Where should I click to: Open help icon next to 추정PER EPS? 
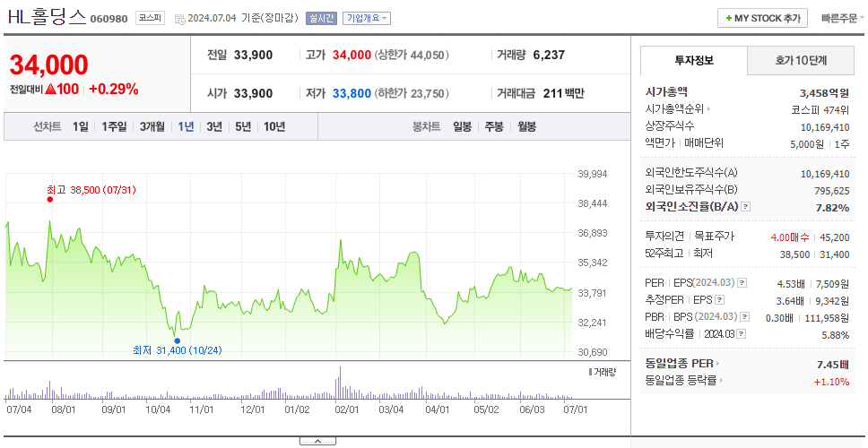pyautogui.click(x=719, y=300)
